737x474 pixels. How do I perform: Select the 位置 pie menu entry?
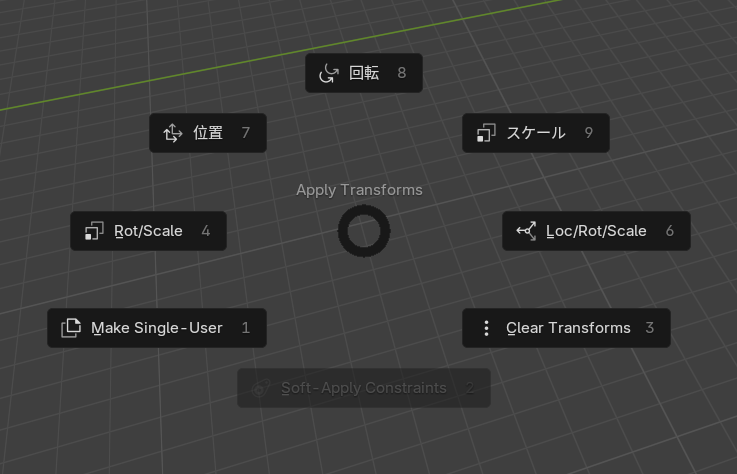[x=208, y=133]
